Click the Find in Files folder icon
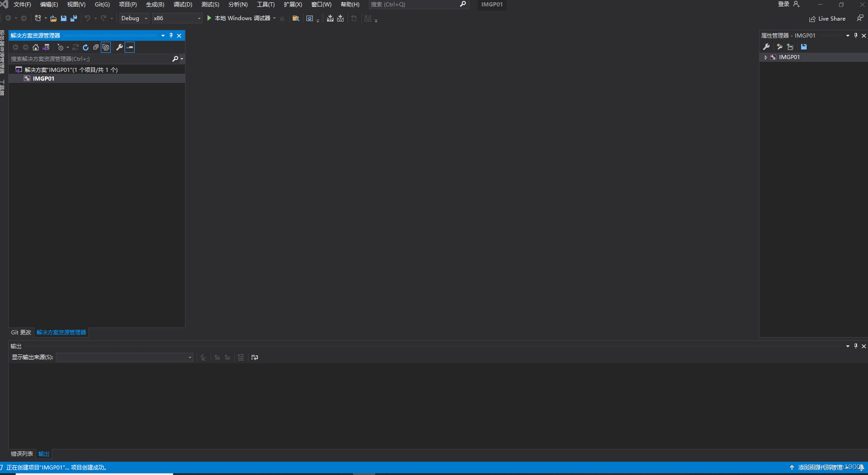This screenshot has height=475, width=868. (296, 18)
